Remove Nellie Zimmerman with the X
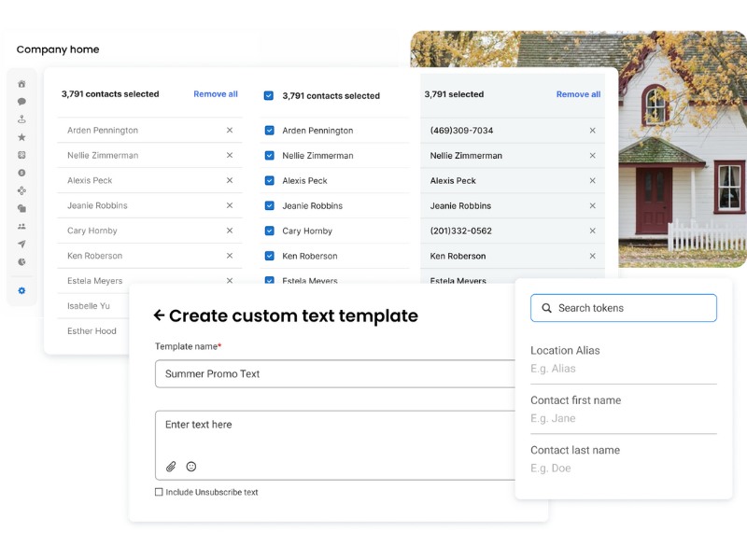The width and height of the screenshot is (747, 560). tap(592, 155)
